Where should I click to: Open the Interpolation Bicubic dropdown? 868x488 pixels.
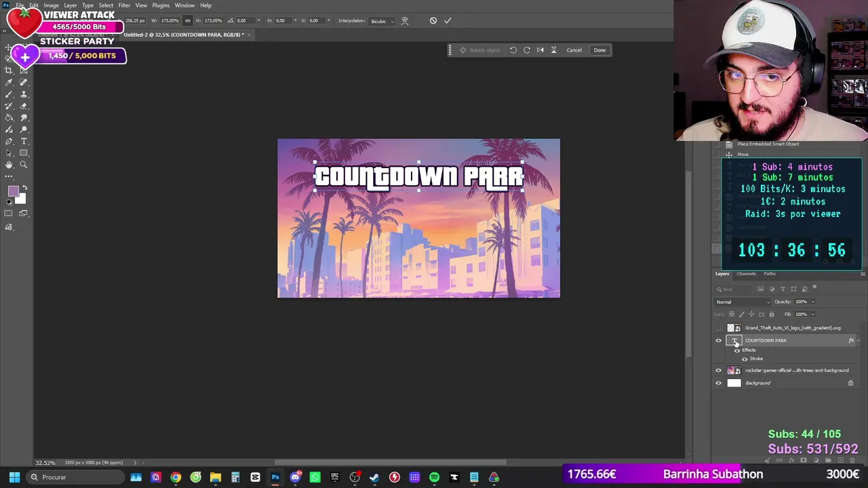(382, 21)
